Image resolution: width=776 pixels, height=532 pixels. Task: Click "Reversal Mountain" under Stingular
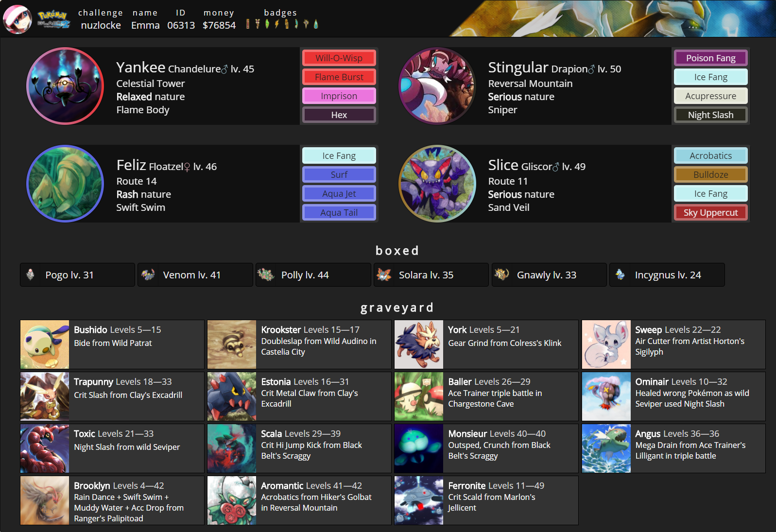[x=531, y=84]
